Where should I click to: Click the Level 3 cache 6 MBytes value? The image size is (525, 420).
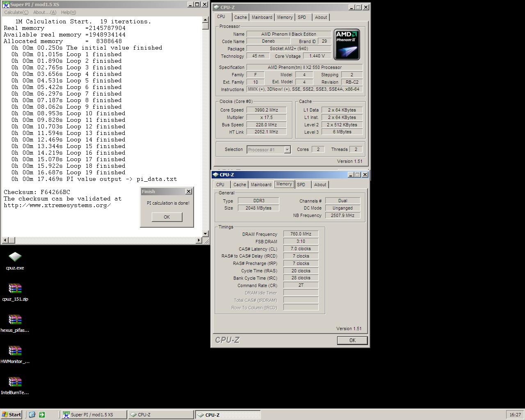tap(342, 132)
